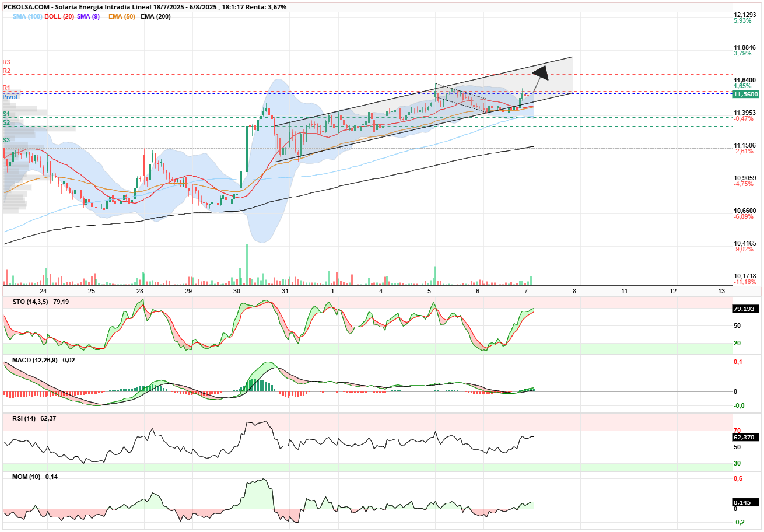Click date 6 on the time axis
Viewport: 764px width, 532px height.
[478, 290]
